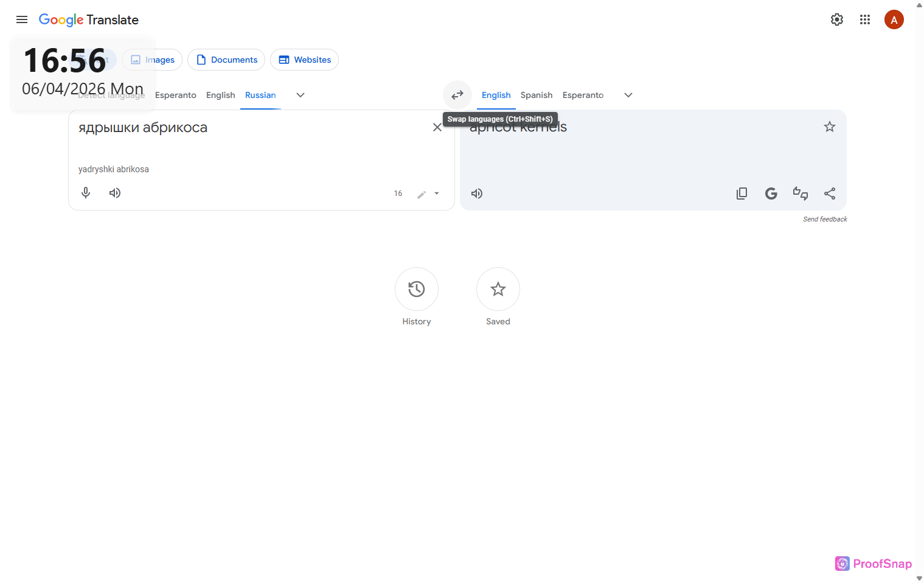This screenshot has width=924, height=583.
Task: Open the main hamburger menu
Action: tap(22, 19)
